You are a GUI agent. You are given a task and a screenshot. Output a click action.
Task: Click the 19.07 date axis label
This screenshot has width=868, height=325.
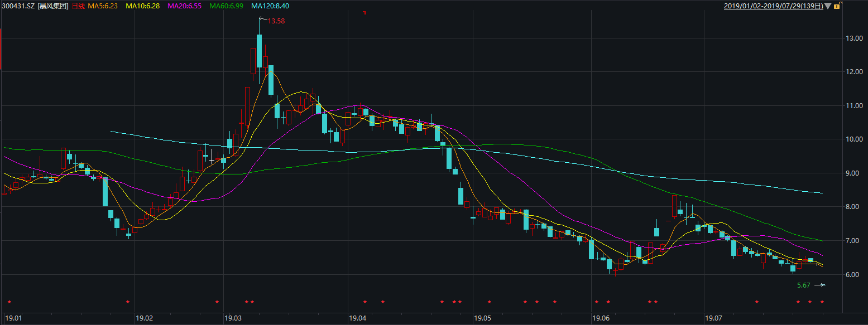714,318
